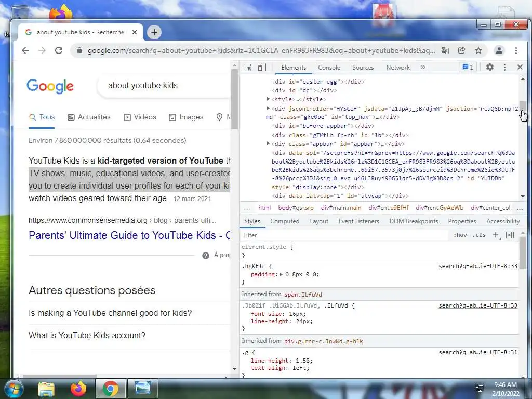Toggle the :hov element state button
This screenshot has height=399, width=532.
460,235
